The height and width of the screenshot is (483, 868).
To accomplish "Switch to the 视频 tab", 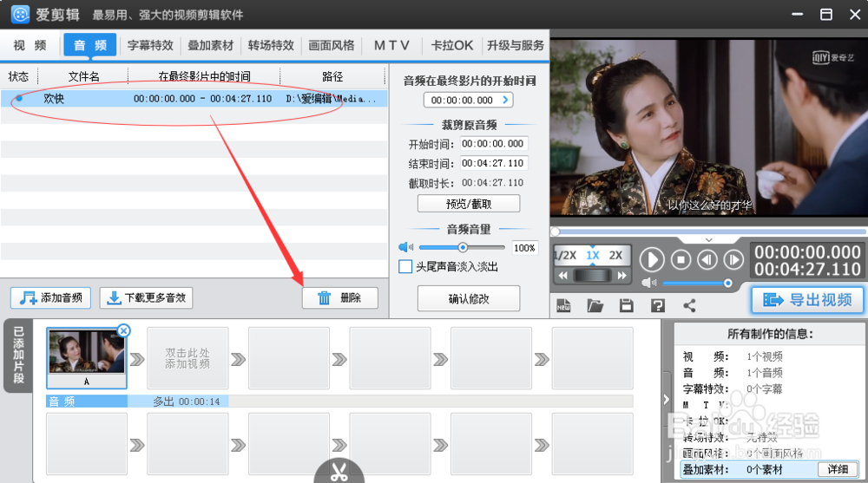I will [x=30, y=45].
